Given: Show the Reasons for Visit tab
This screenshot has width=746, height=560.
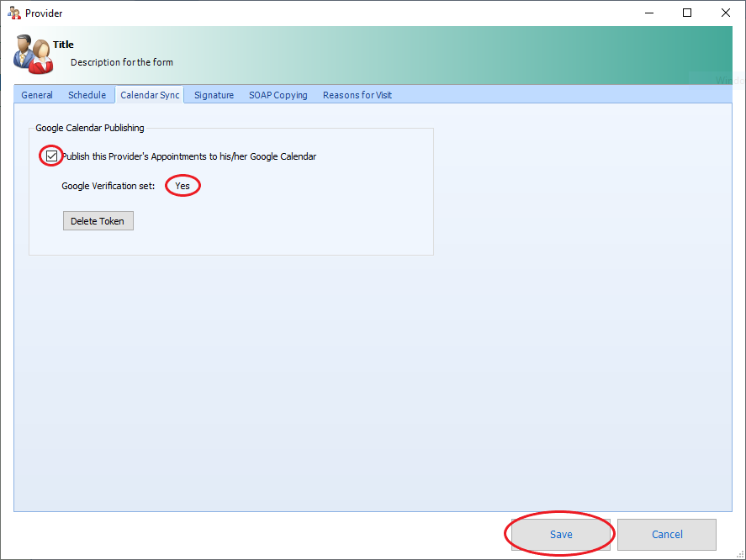Looking at the screenshot, I should point(357,95).
